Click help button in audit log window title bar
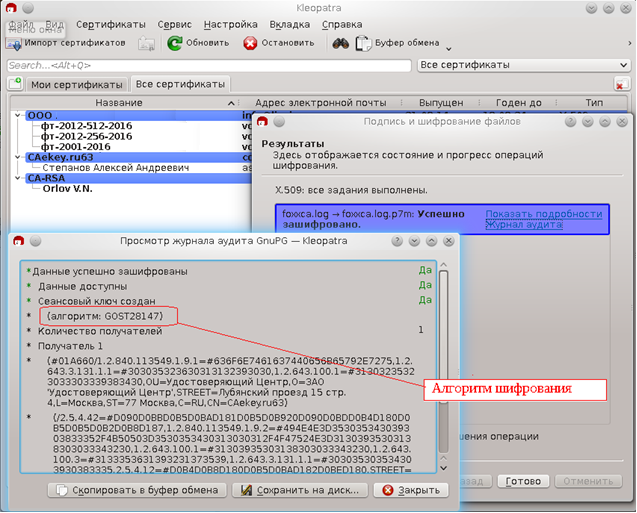The image size is (637, 513). (x=397, y=241)
